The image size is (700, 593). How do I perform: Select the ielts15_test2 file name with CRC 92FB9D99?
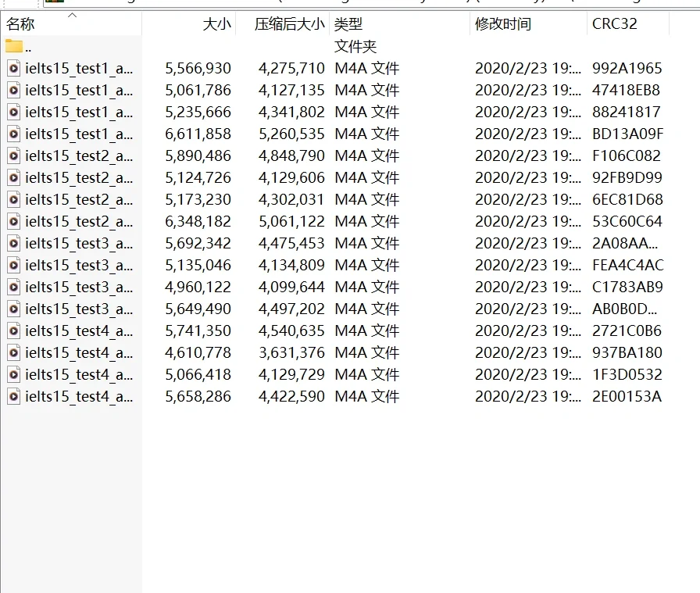click(x=79, y=177)
